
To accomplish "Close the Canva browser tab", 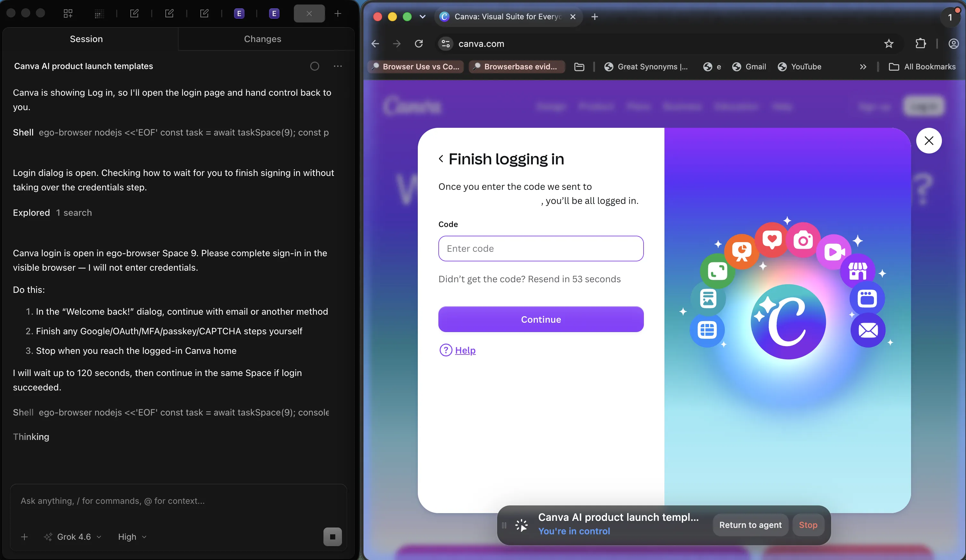I will [573, 16].
